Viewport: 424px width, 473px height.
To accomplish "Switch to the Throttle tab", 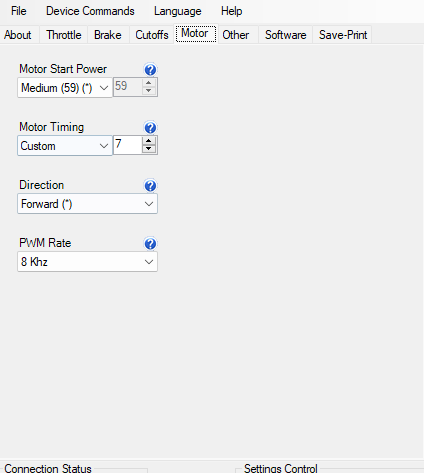I will [x=64, y=35].
